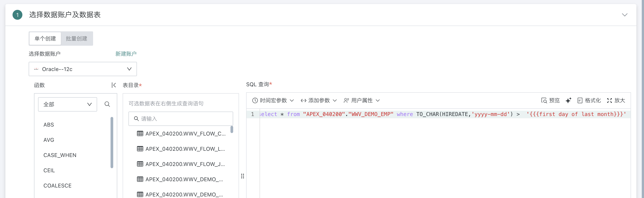
Task: Click the 预览 preview button
Action: click(x=550, y=101)
